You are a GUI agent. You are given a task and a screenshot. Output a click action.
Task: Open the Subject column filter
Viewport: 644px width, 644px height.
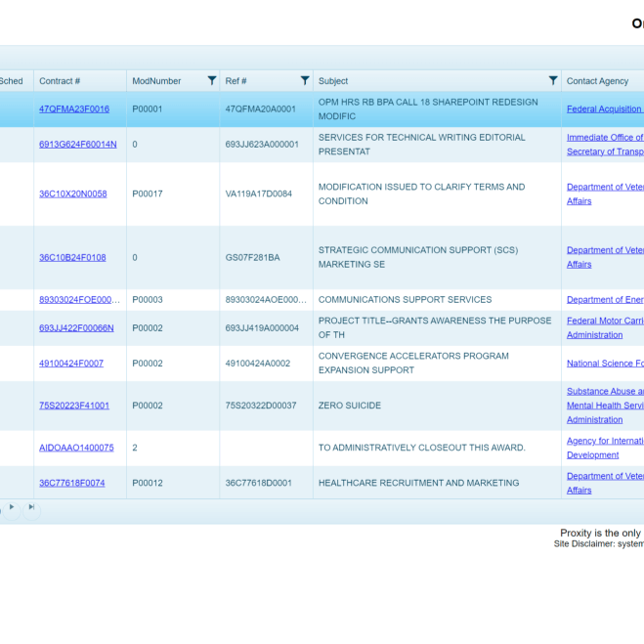point(553,80)
